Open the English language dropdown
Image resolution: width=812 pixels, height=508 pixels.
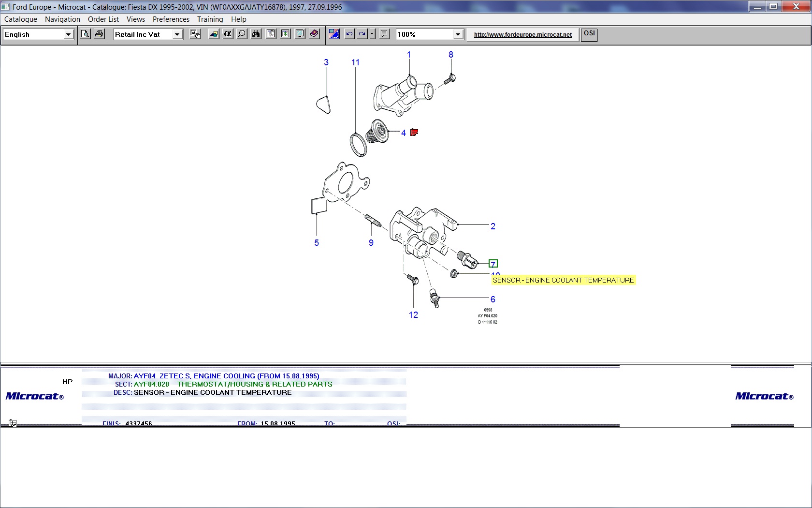(68, 34)
